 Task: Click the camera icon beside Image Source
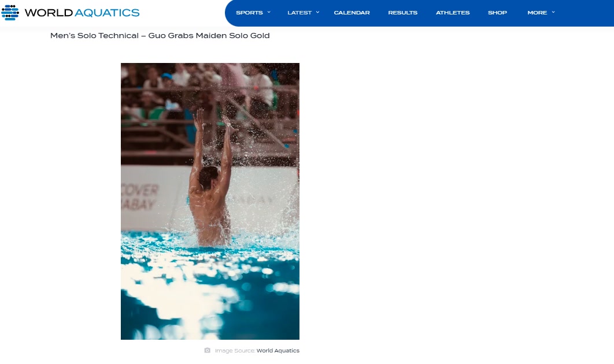tap(207, 350)
